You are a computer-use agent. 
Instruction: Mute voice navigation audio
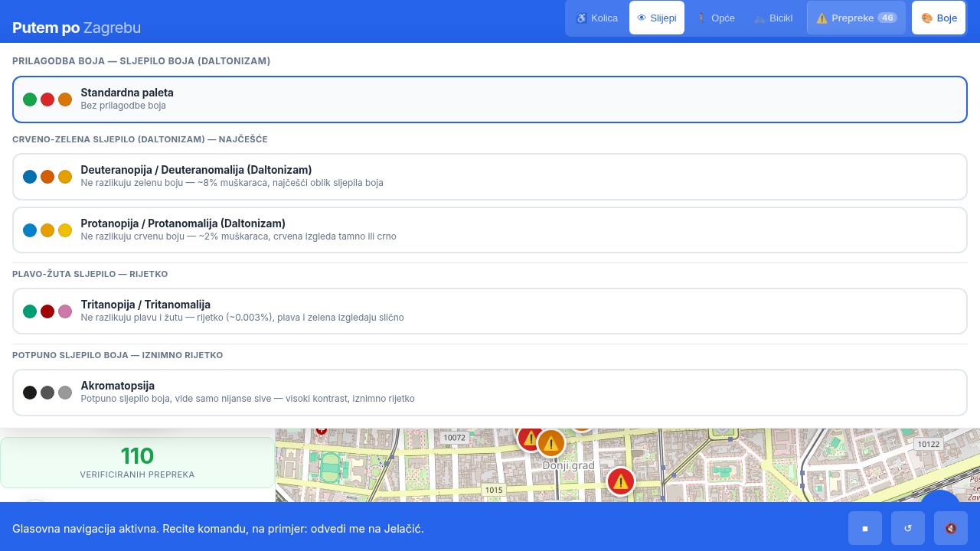951,528
